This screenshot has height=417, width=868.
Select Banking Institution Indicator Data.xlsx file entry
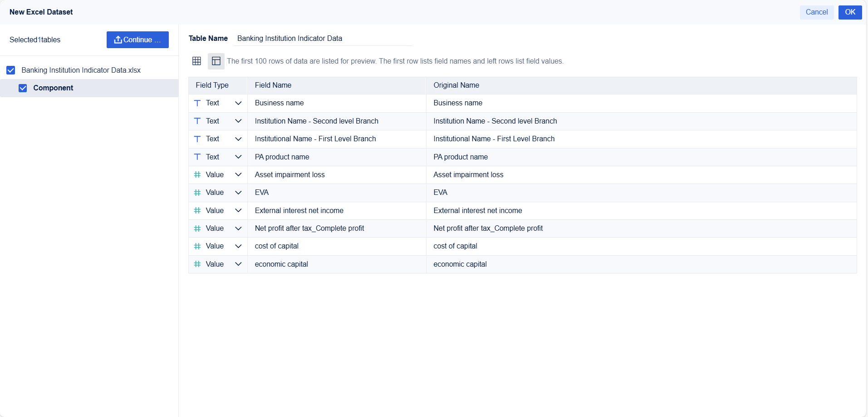pos(81,70)
